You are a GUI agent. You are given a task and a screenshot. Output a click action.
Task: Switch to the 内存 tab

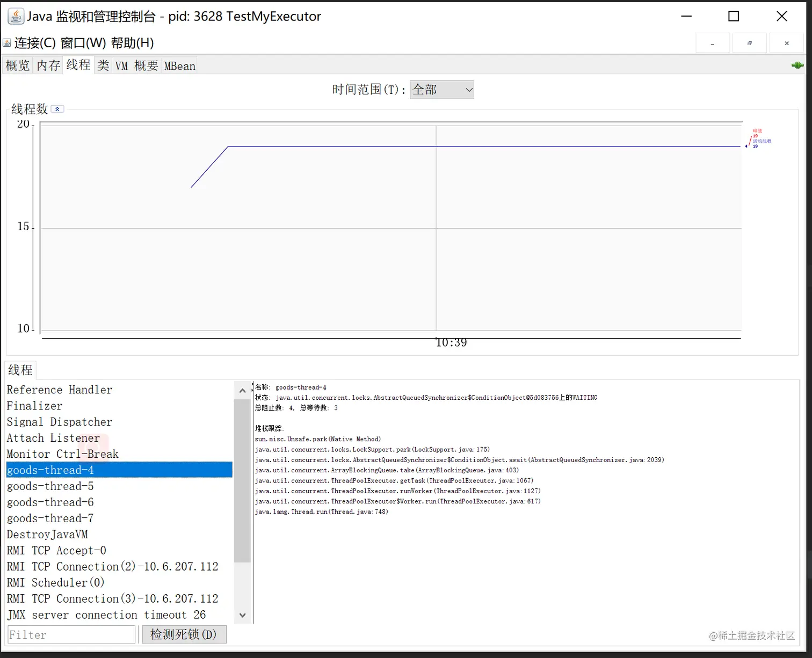tap(48, 65)
